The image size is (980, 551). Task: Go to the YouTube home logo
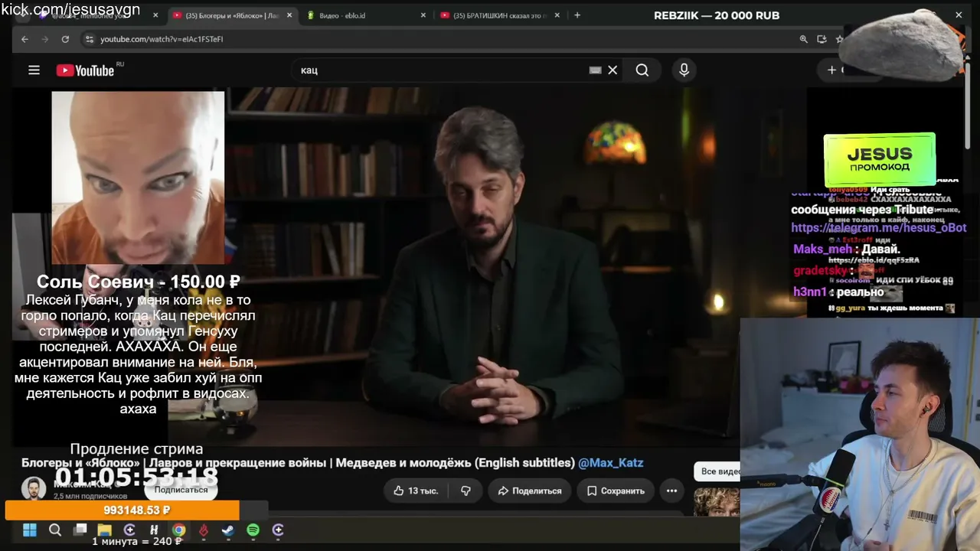pos(85,70)
